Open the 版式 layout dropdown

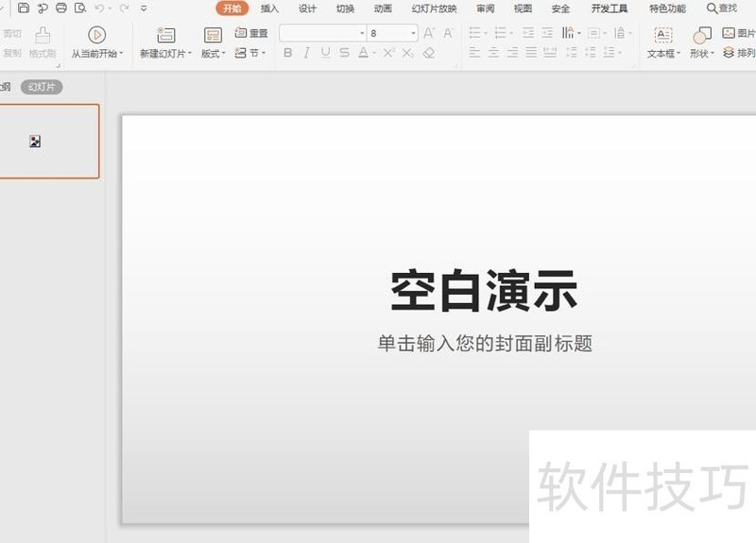[214, 54]
